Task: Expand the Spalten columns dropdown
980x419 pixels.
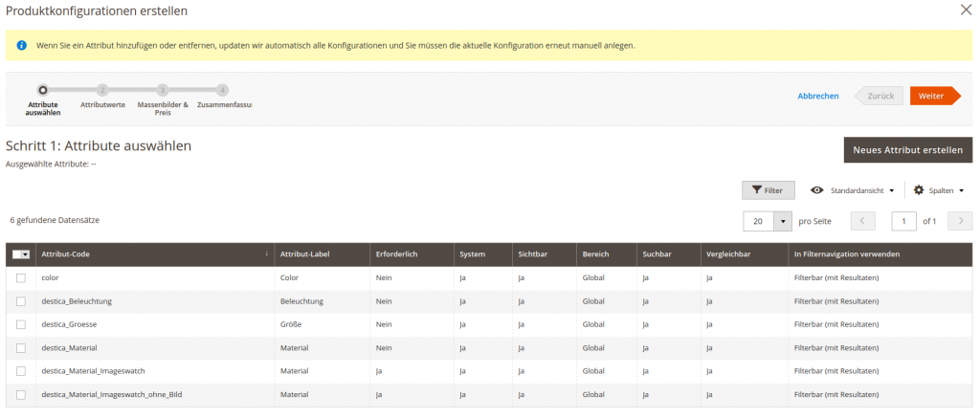Action: (x=938, y=190)
